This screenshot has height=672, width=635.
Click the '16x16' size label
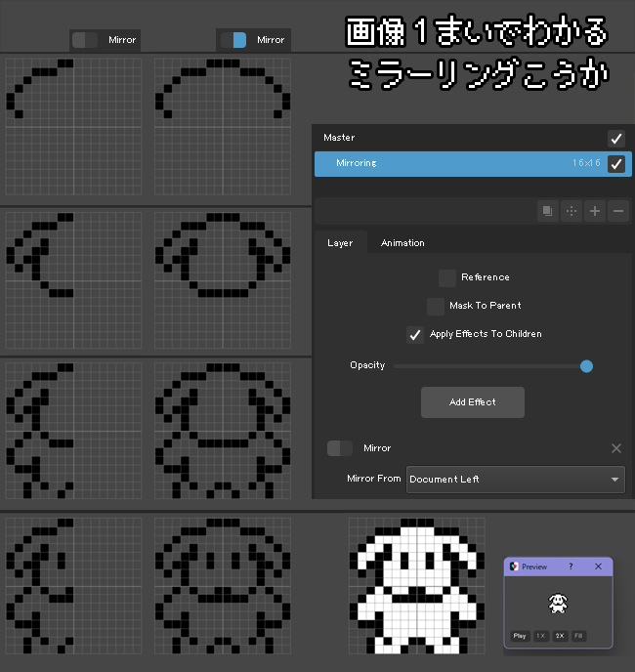(586, 163)
